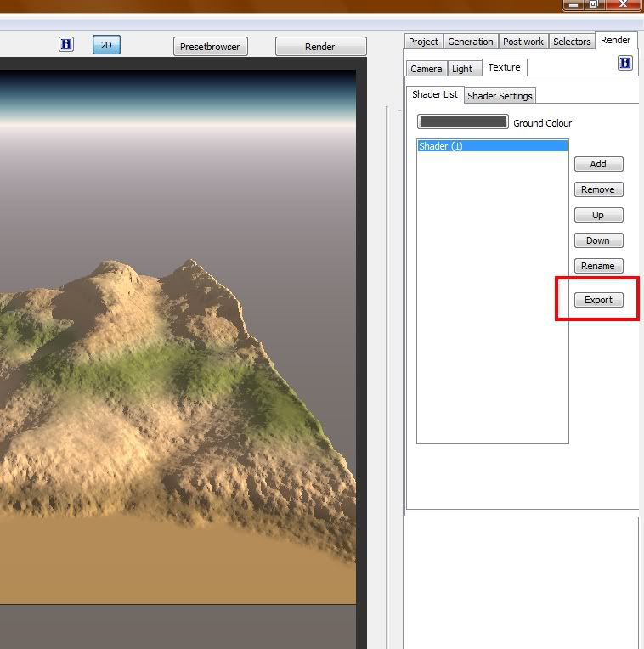Open the Generation tab
Screen dimensions: 644x649
471,42
